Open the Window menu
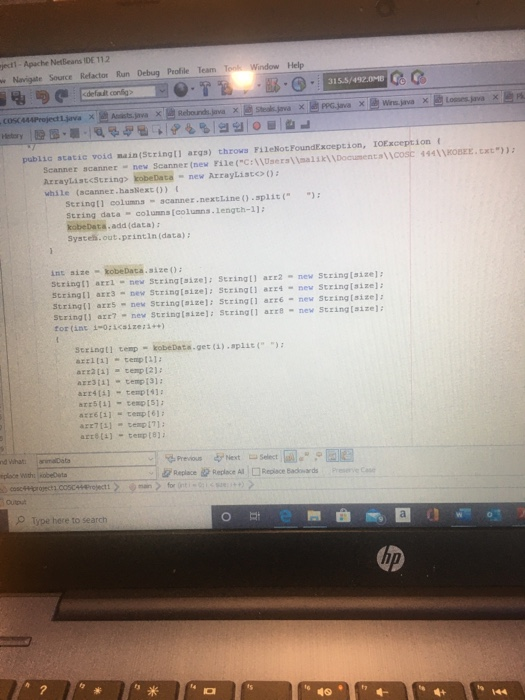The height and width of the screenshot is (700, 525). click(264, 67)
